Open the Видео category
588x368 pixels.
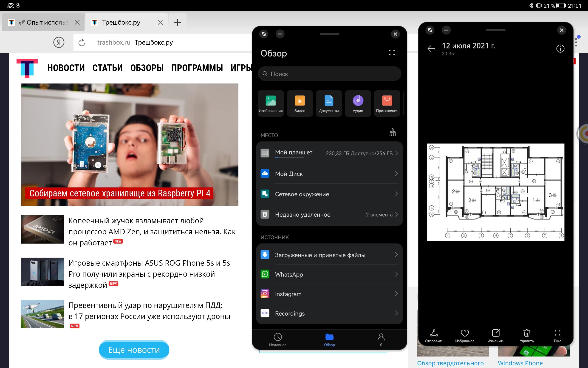click(300, 103)
